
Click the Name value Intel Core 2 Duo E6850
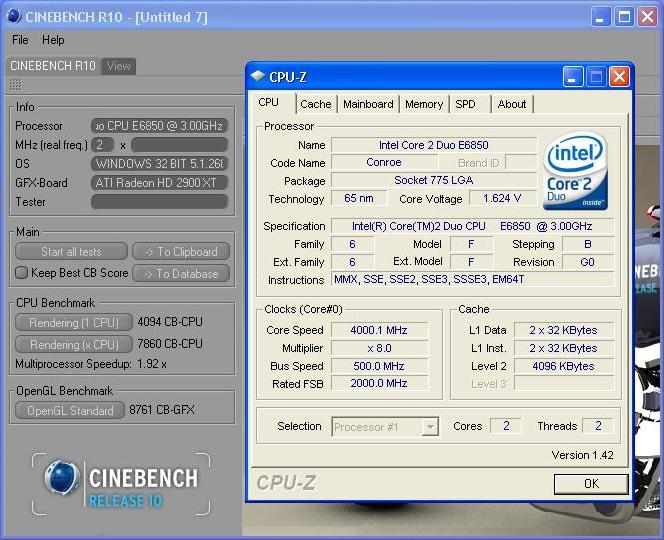pos(434,145)
